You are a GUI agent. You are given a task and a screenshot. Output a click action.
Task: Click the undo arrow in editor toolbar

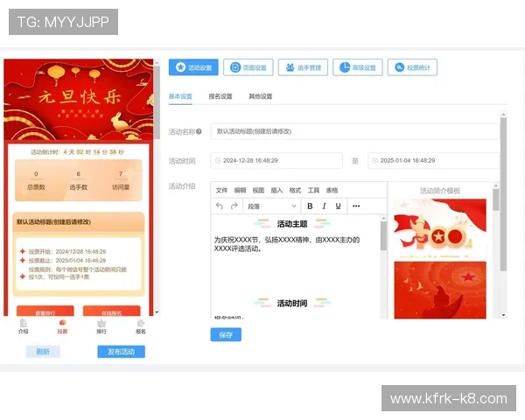coord(220,206)
